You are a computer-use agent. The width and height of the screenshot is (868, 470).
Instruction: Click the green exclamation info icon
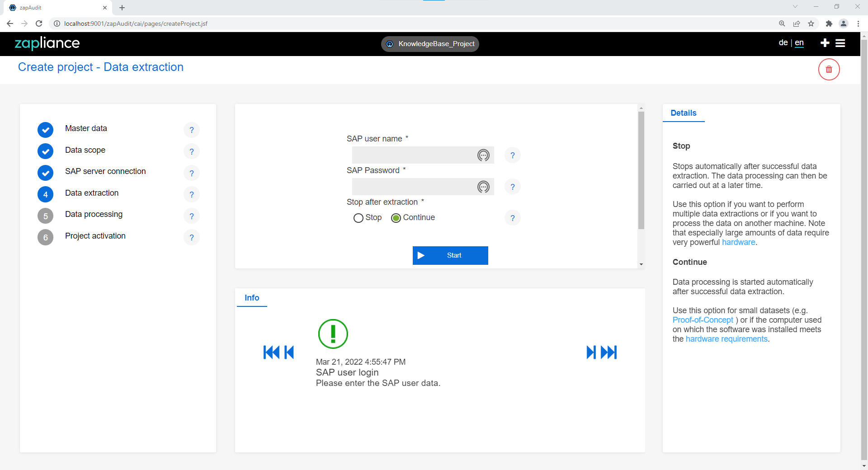pos(333,334)
